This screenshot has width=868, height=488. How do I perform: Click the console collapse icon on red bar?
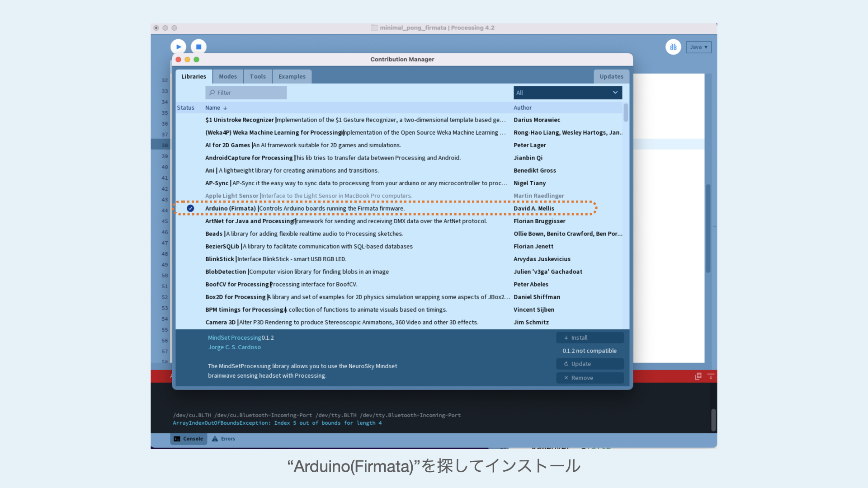point(711,376)
